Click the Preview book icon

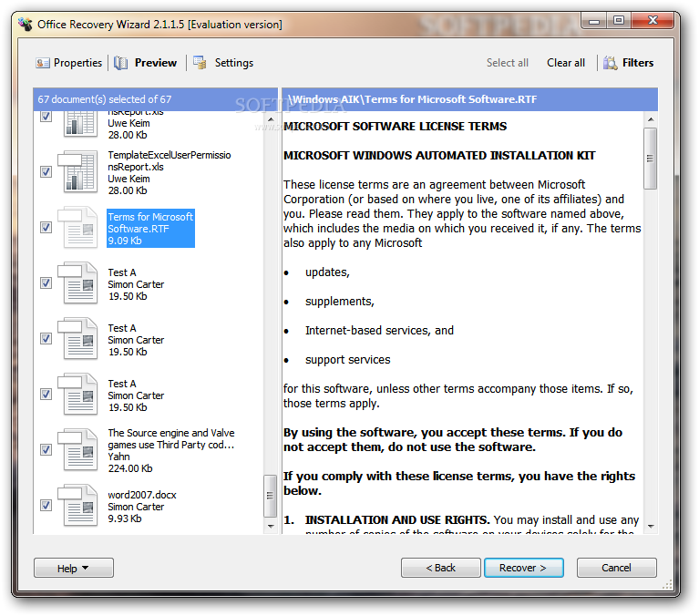120,63
